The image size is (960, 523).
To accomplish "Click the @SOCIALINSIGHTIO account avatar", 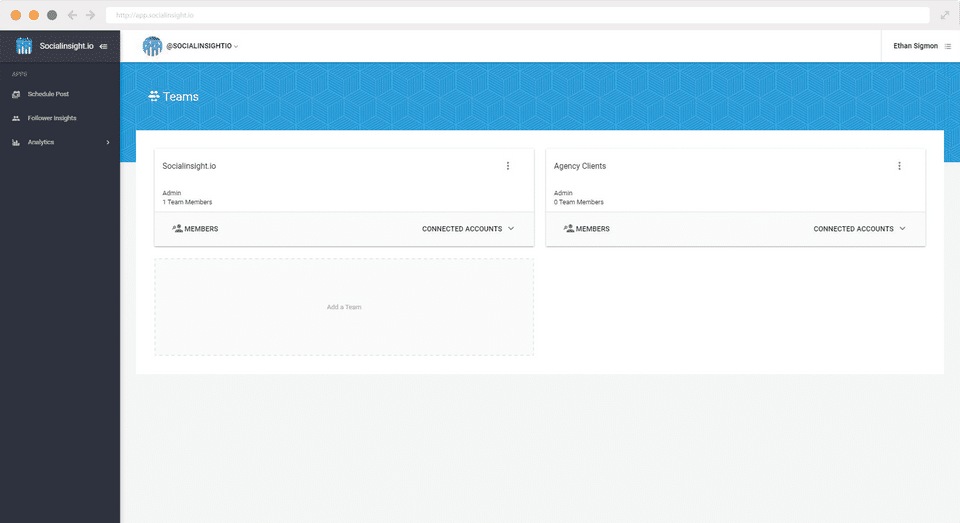I will tap(152, 46).
